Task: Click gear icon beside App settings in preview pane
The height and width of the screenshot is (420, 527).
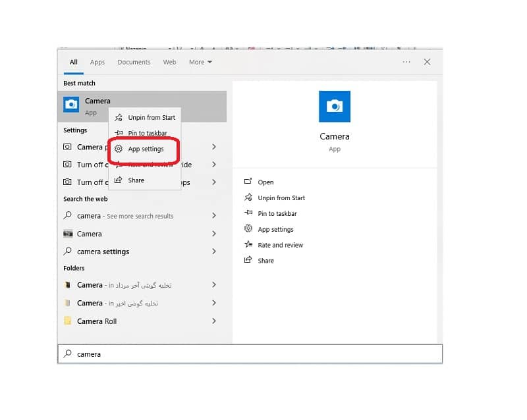Action: pos(248,228)
